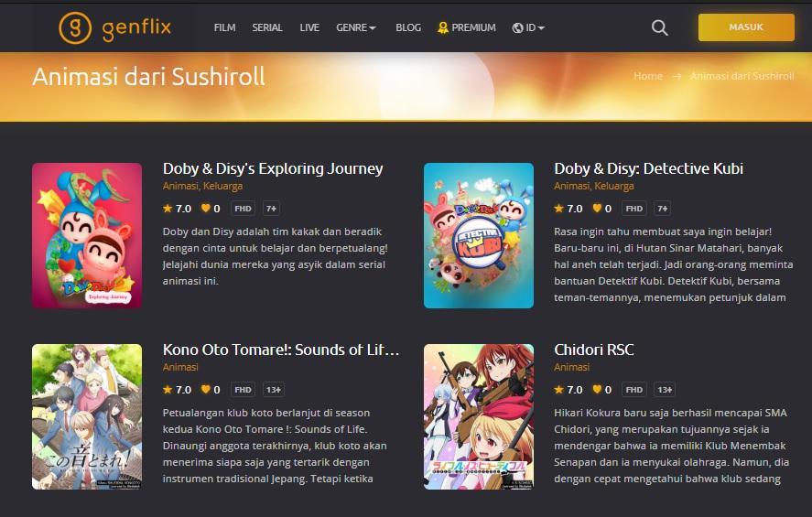Click the globe language icon
812x517 pixels.
517,28
